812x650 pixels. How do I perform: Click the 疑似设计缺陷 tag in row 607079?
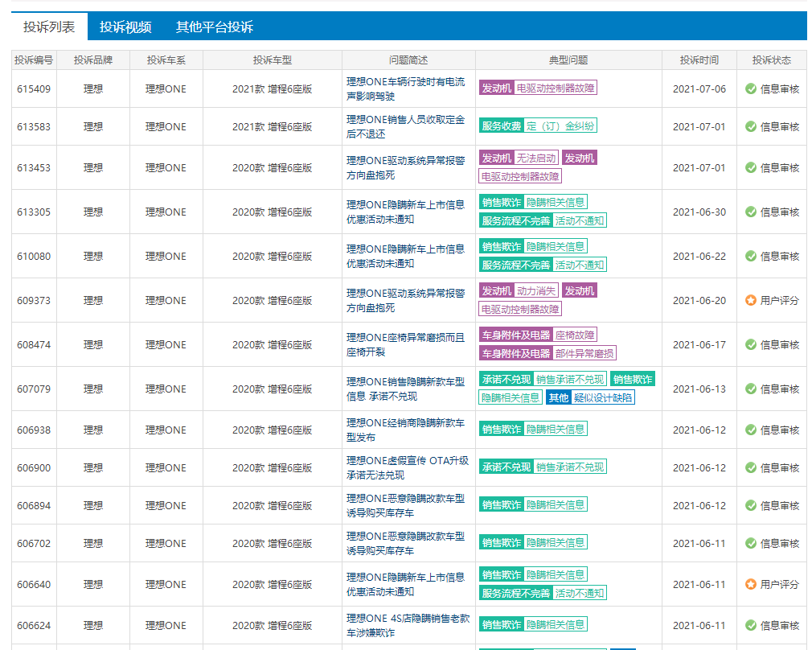click(x=603, y=397)
